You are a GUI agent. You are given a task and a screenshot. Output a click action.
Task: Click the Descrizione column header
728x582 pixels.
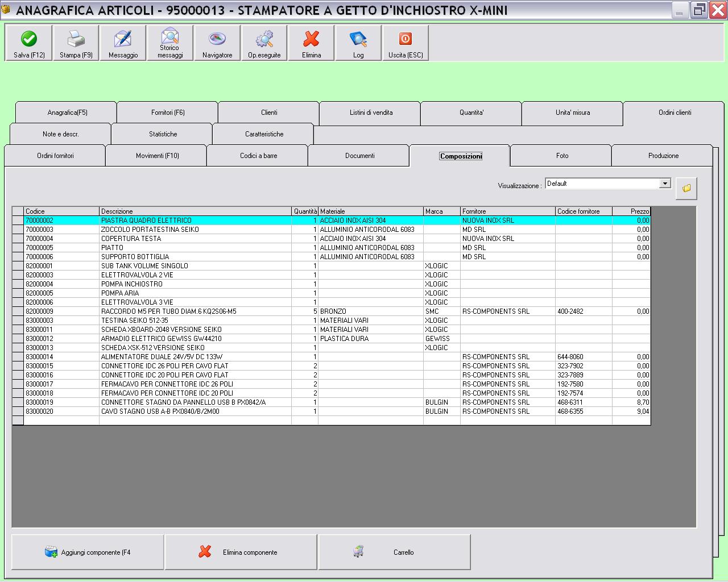pos(195,211)
